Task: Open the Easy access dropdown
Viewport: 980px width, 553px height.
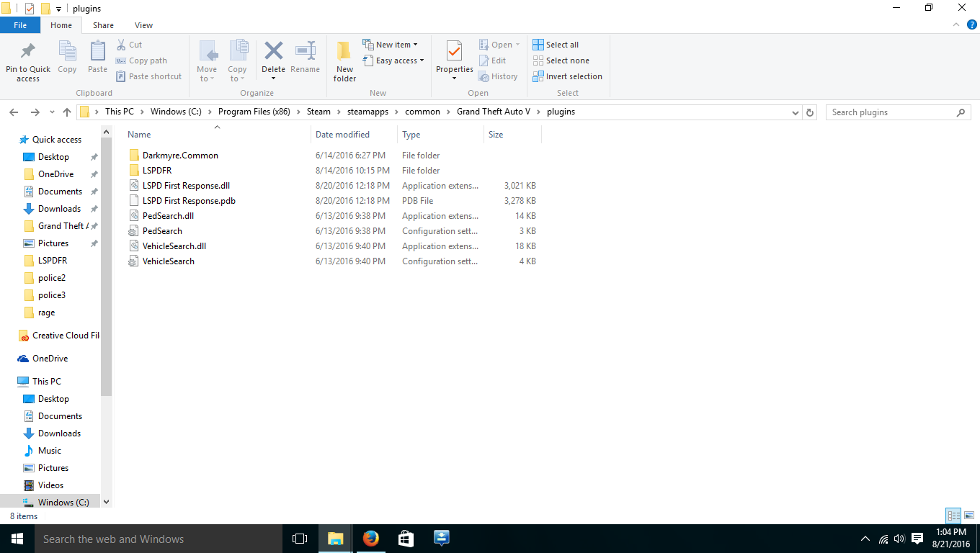Action: (x=393, y=60)
